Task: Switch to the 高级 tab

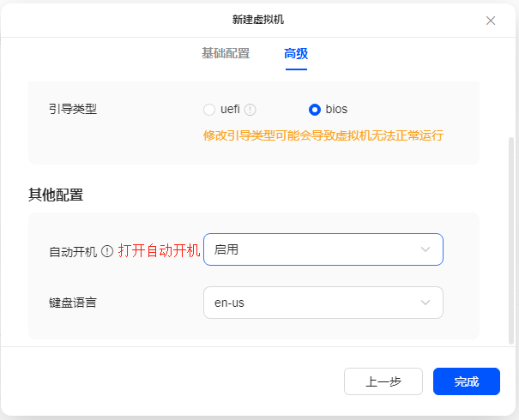Action: 296,53
